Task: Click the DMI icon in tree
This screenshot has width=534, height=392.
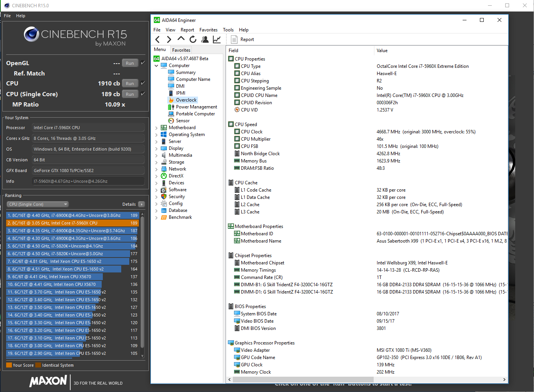Action: (171, 86)
